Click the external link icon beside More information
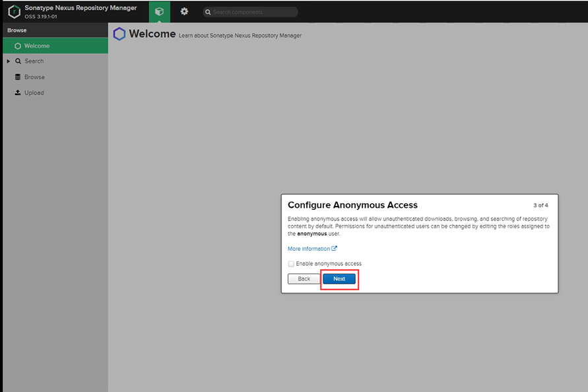 pos(334,248)
